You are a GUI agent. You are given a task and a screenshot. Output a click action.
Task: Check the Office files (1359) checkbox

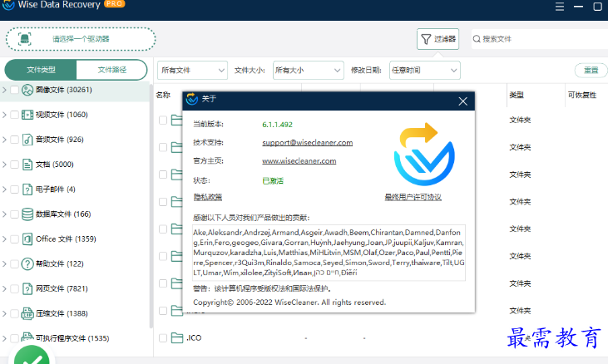pyautogui.click(x=14, y=239)
